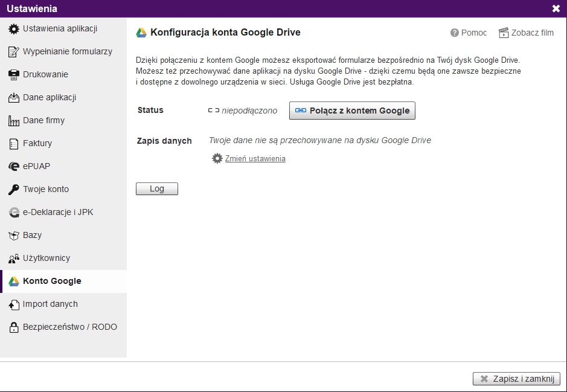This screenshot has width=567, height=392.
Task: Click the Google Drive icon in sidebar
Action: [14, 281]
